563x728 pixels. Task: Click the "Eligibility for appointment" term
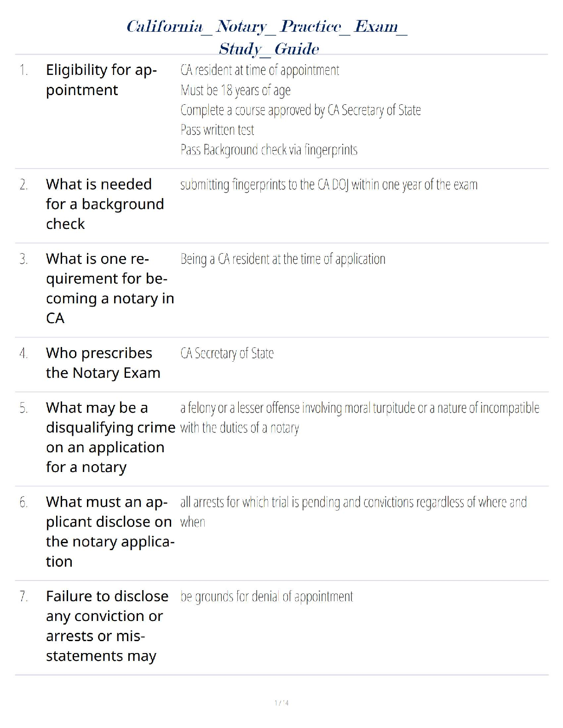click(101, 80)
